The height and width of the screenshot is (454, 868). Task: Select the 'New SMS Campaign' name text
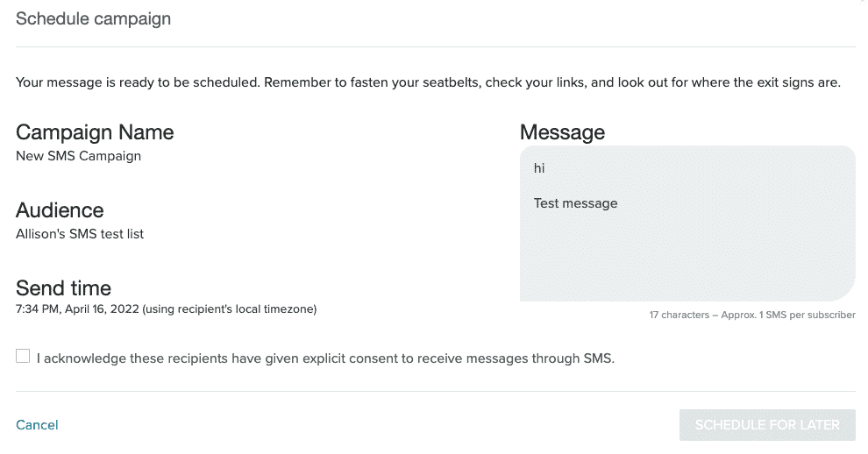coord(78,156)
